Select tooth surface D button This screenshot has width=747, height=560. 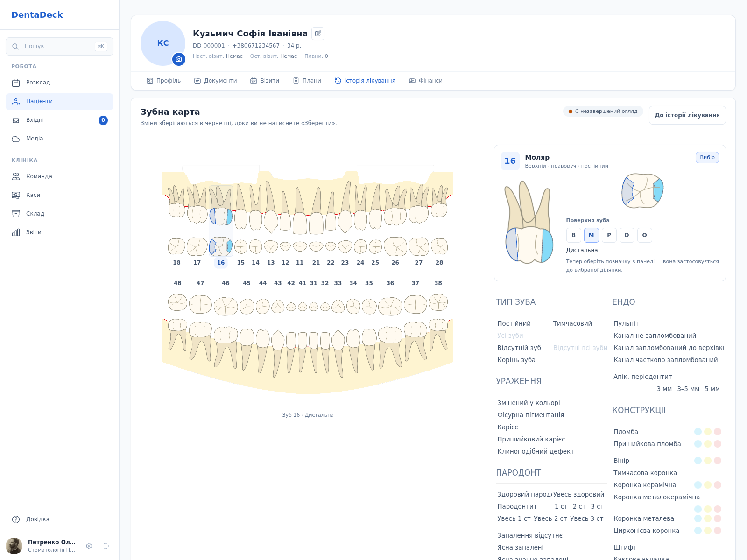coord(627,235)
